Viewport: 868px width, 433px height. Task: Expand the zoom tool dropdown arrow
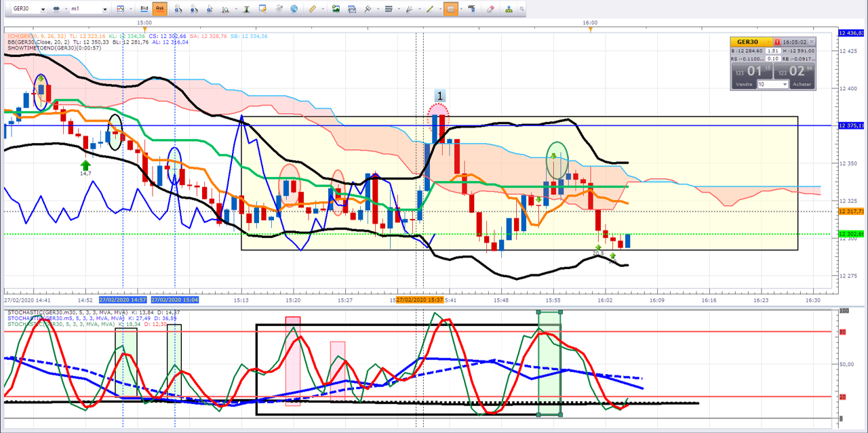pos(236,9)
